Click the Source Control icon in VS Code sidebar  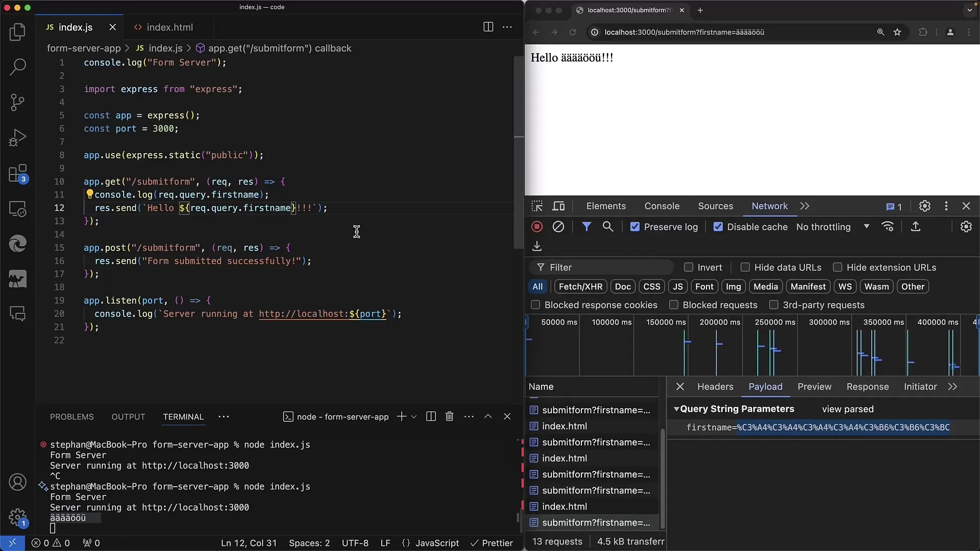[18, 102]
